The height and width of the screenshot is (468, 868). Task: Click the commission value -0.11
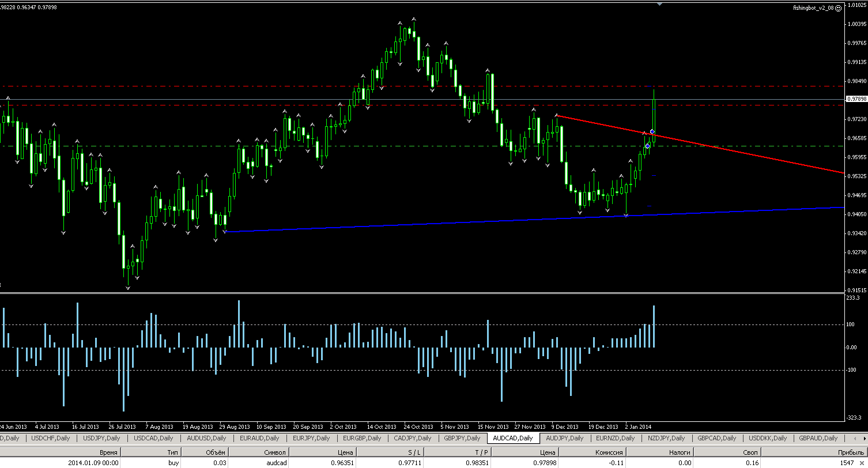click(x=617, y=463)
